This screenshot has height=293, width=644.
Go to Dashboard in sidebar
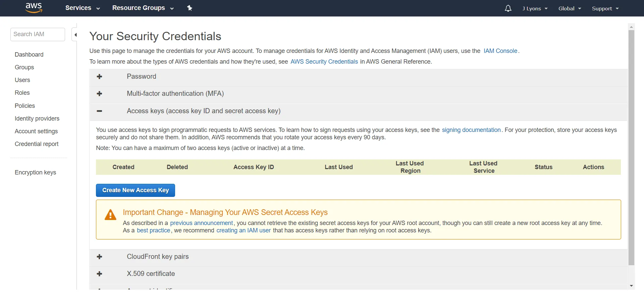tap(29, 55)
